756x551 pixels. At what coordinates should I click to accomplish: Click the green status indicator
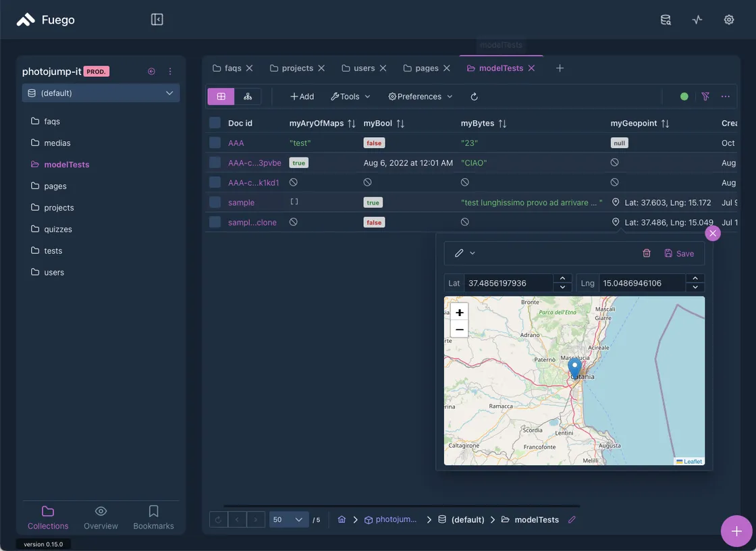point(684,97)
